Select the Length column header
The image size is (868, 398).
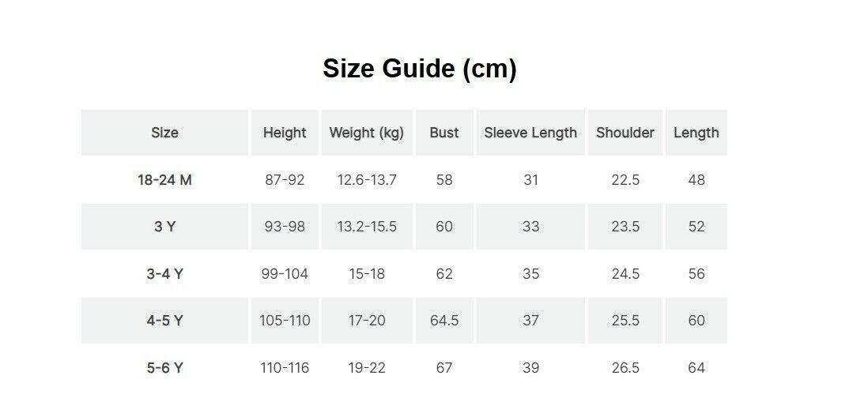click(696, 133)
